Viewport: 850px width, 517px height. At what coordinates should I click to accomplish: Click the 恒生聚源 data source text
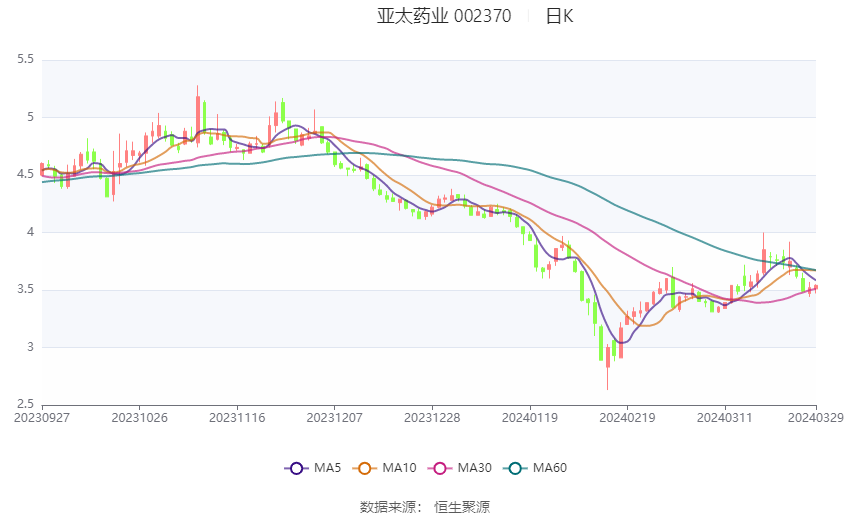[462, 507]
